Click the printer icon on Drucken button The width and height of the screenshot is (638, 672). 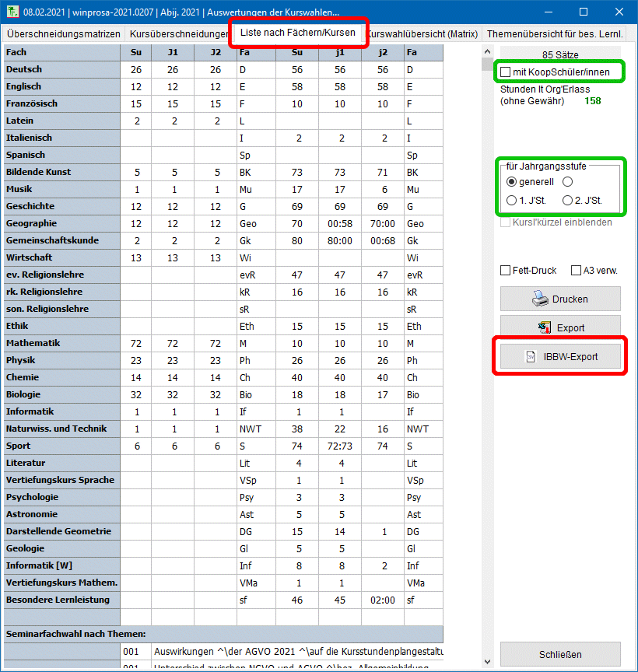click(541, 299)
